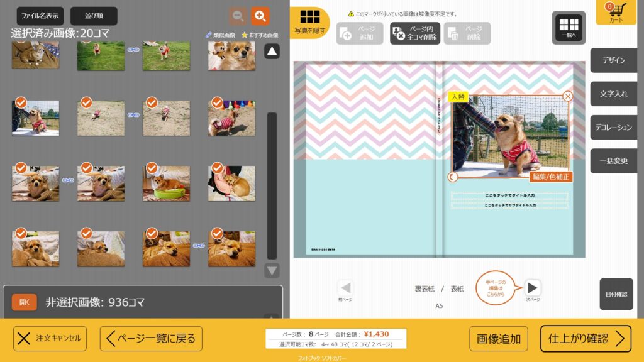
Task: Toggle checkmark on sleeping dog bottom-left photo
Action: click(x=21, y=233)
